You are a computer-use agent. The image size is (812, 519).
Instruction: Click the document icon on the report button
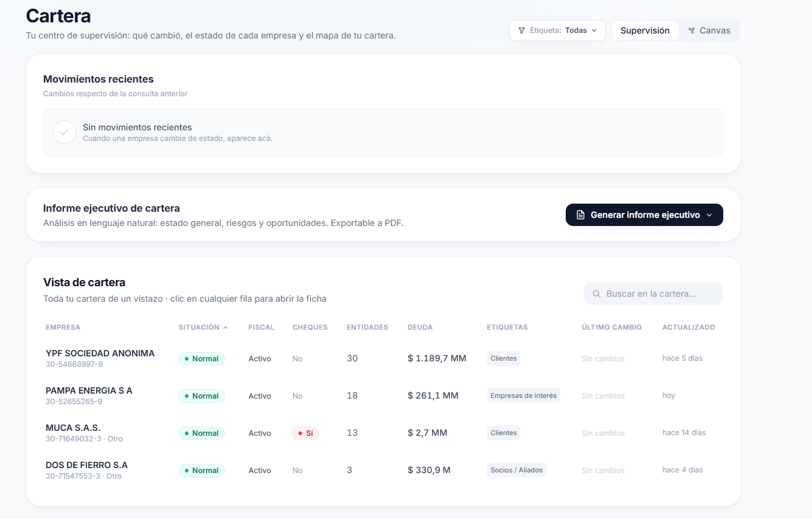pyautogui.click(x=581, y=215)
